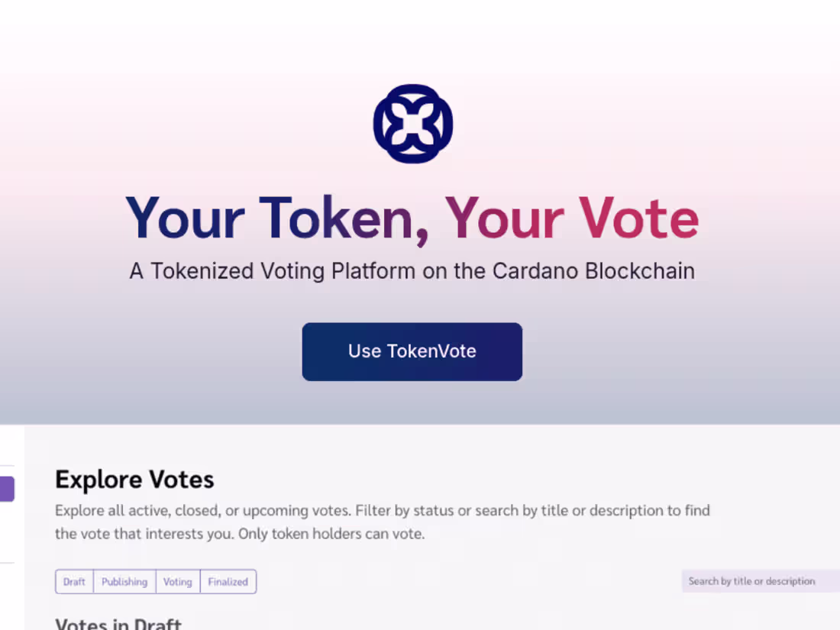Click the Publishing label in the filter group

[124, 581]
